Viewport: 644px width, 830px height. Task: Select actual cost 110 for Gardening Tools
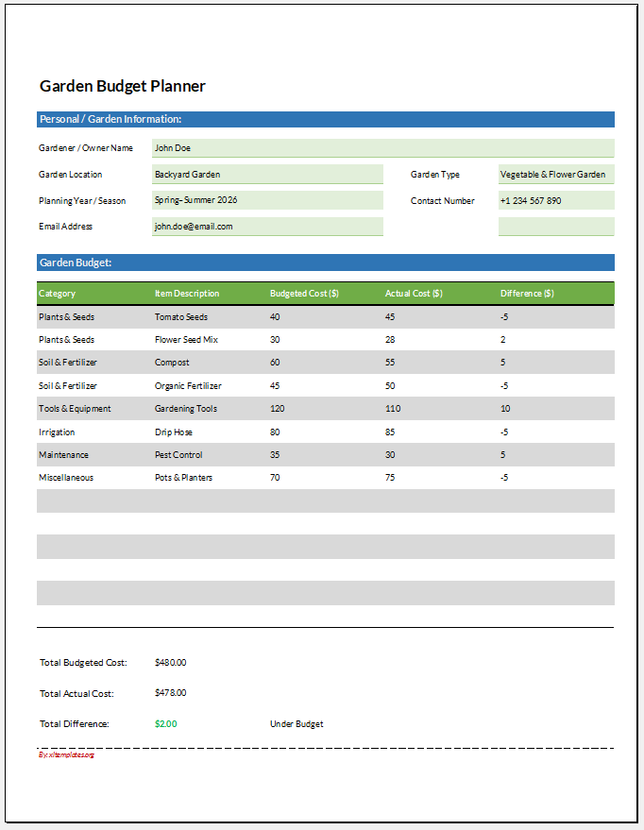pos(393,409)
